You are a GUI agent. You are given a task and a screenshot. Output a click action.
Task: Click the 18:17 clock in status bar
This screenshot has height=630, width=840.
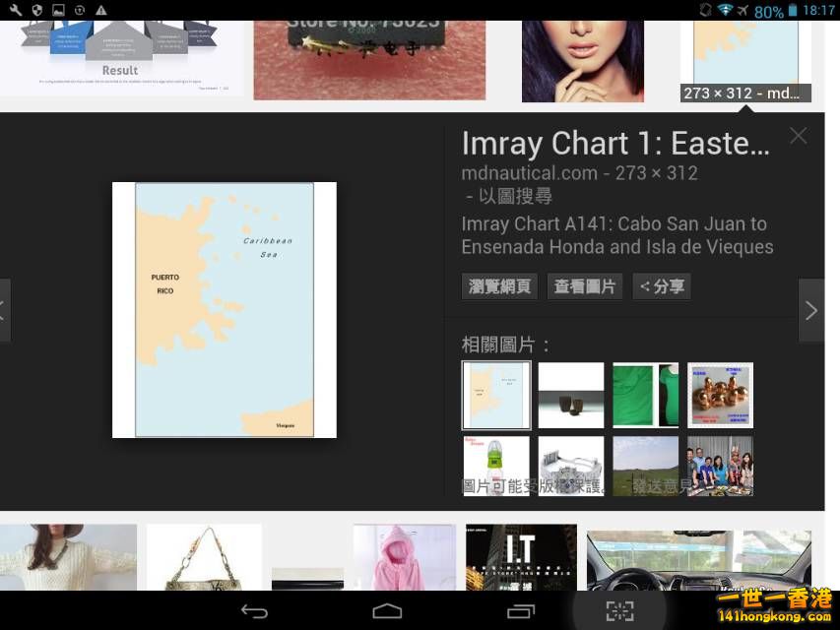[x=818, y=10]
